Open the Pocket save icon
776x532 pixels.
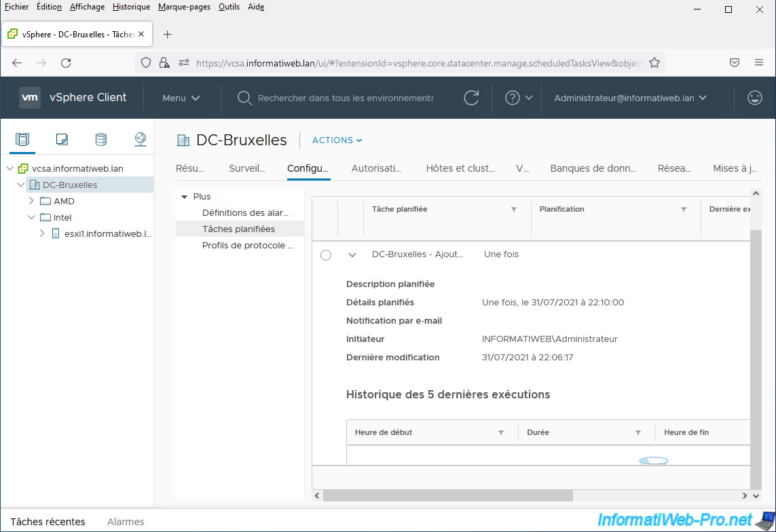735,63
